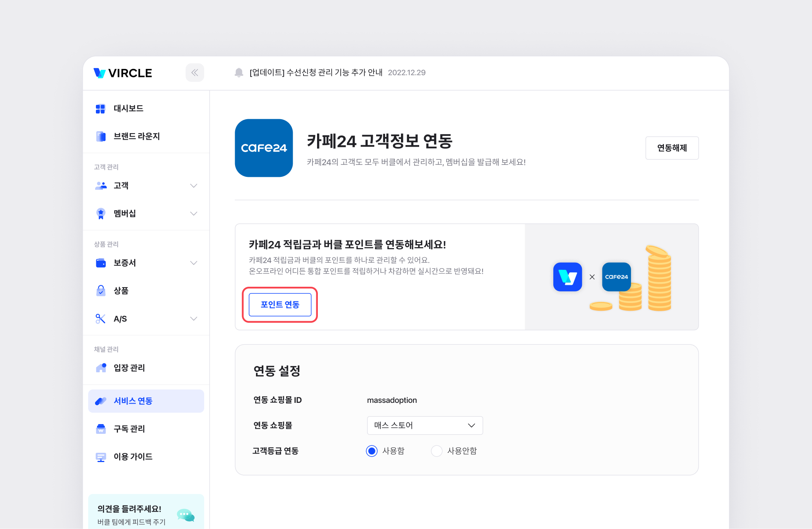
Task: Click the 대시보드 grid icon
Action: pyautogui.click(x=101, y=109)
